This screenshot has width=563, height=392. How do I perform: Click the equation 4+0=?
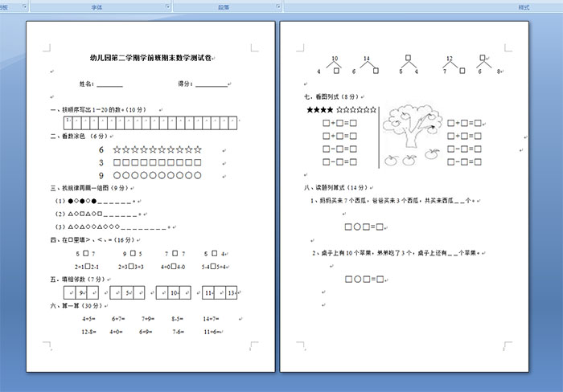tap(116, 332)
